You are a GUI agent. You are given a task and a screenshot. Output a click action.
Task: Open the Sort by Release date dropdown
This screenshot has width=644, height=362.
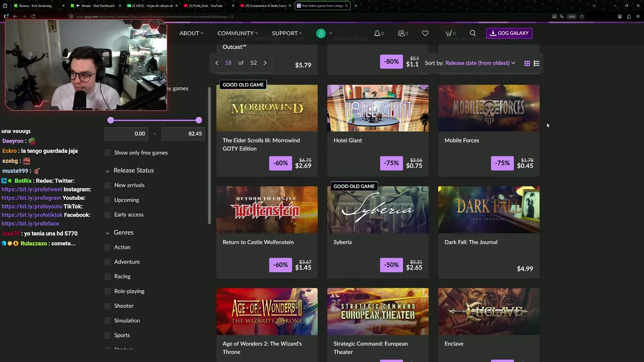pyautogui.click(x=480, y=63)
